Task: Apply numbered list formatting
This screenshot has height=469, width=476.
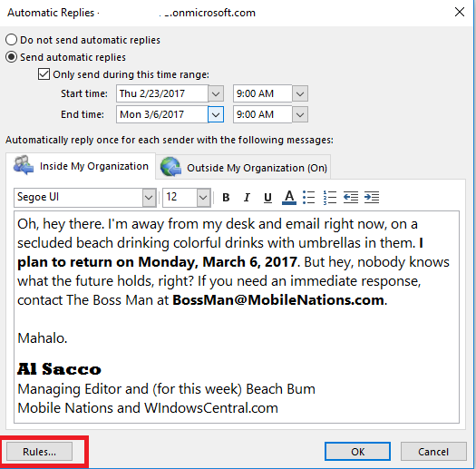Action: tap(330, 198)
